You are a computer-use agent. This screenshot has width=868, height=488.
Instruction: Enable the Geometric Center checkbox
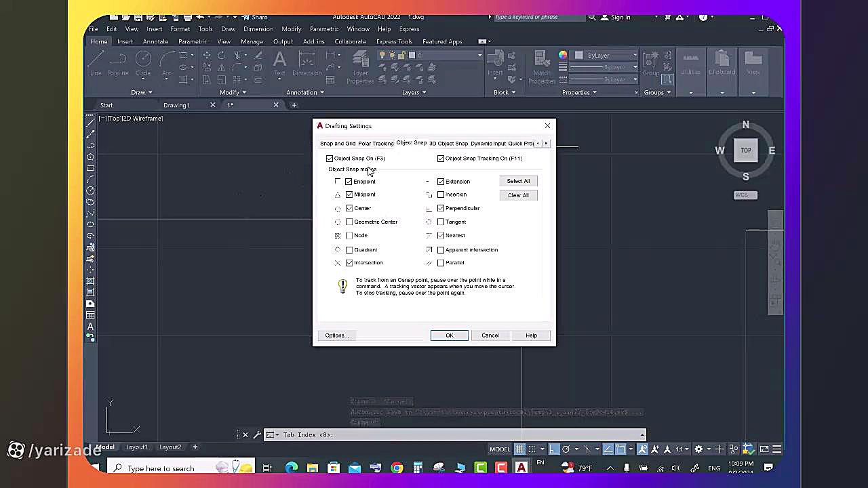click(349, 222)
